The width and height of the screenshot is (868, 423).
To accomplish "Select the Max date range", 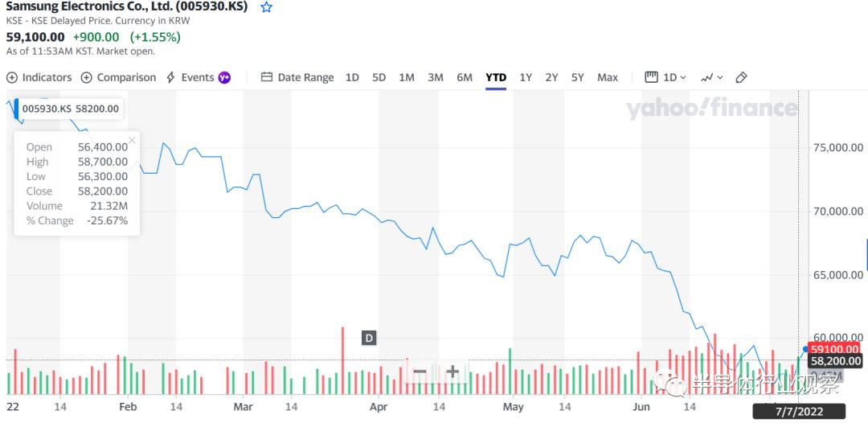I will (608, 77).
